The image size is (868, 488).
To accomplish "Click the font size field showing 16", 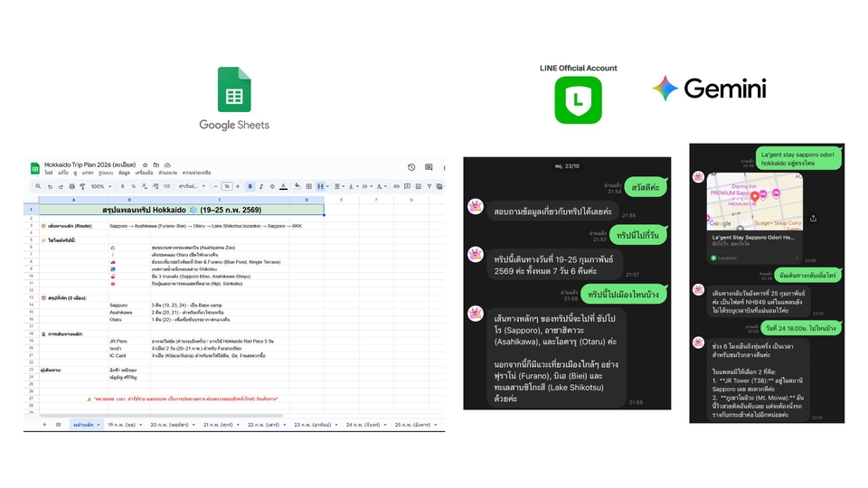I will [x=226, y=186].
